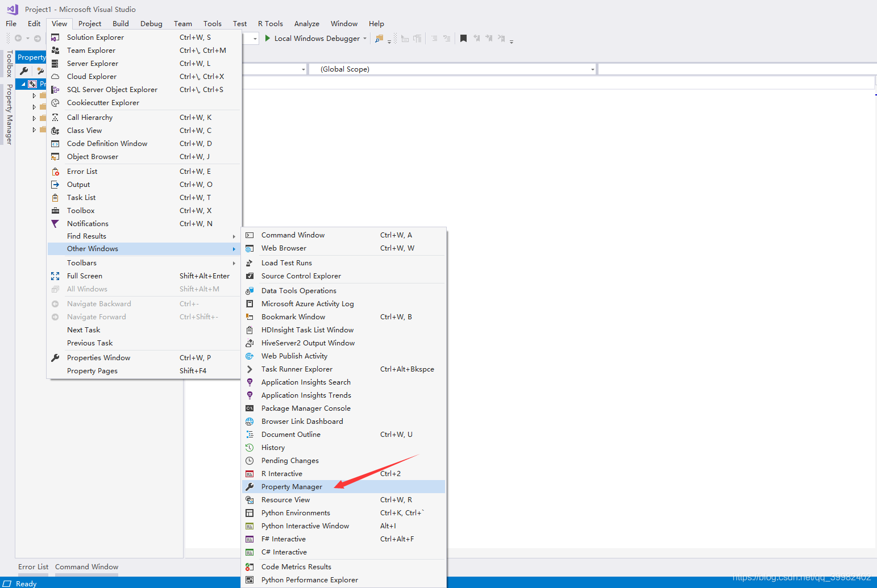Open the Project menu
The image size is (877, 588).
[90, 24]
